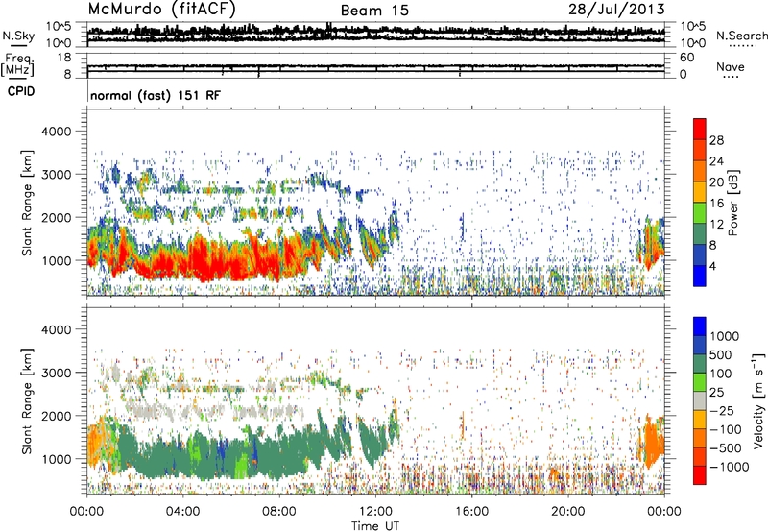768x532 pixels.
Task: Click the red segment of power colorbar
Action: [700, 130]
